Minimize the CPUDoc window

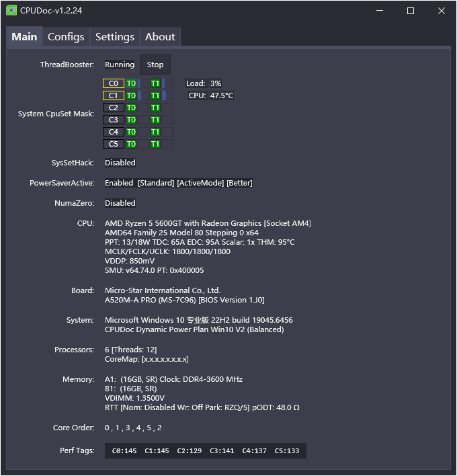380,11
